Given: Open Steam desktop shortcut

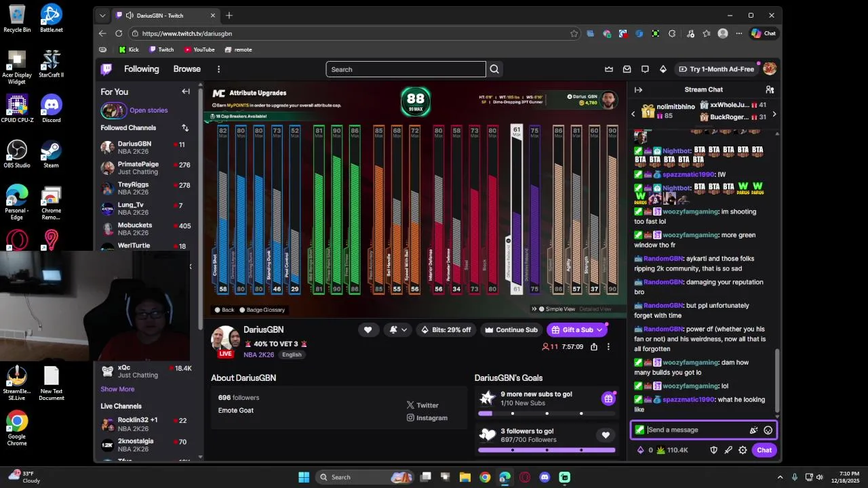Looking at the screenshot, I should 51,155.
